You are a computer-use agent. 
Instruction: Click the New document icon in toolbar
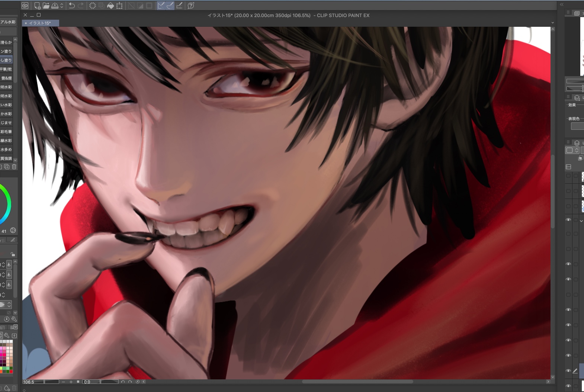click(37, 6)
